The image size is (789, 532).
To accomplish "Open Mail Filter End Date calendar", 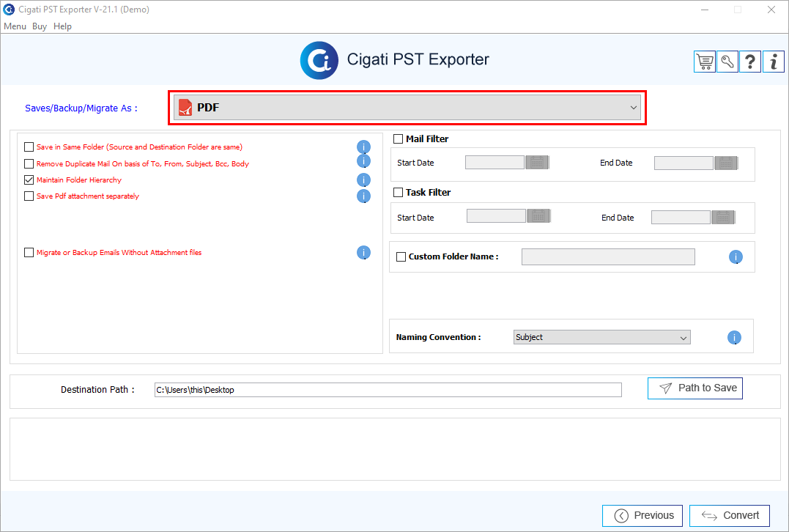I will coord(726,163).
